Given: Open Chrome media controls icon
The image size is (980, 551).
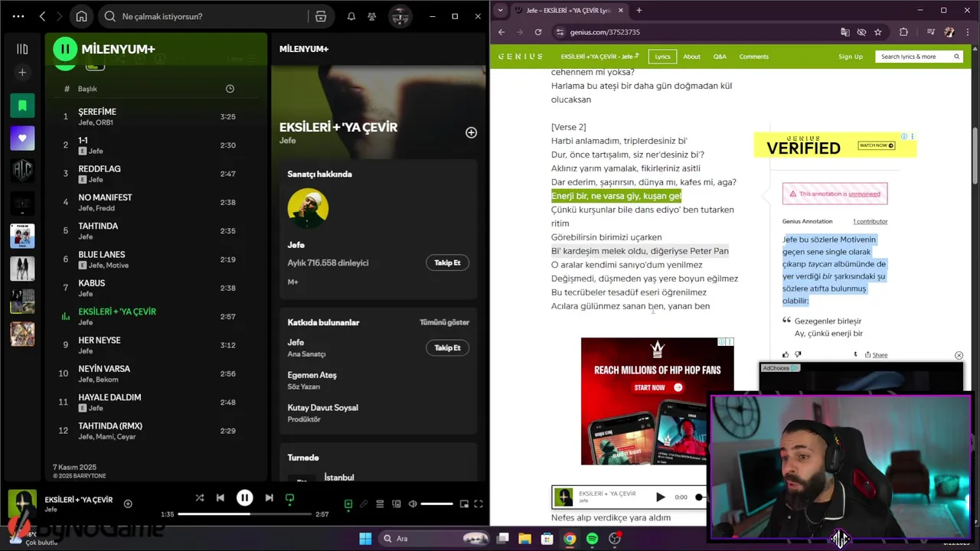Looking at the screenshot, I should click(931, 32).
